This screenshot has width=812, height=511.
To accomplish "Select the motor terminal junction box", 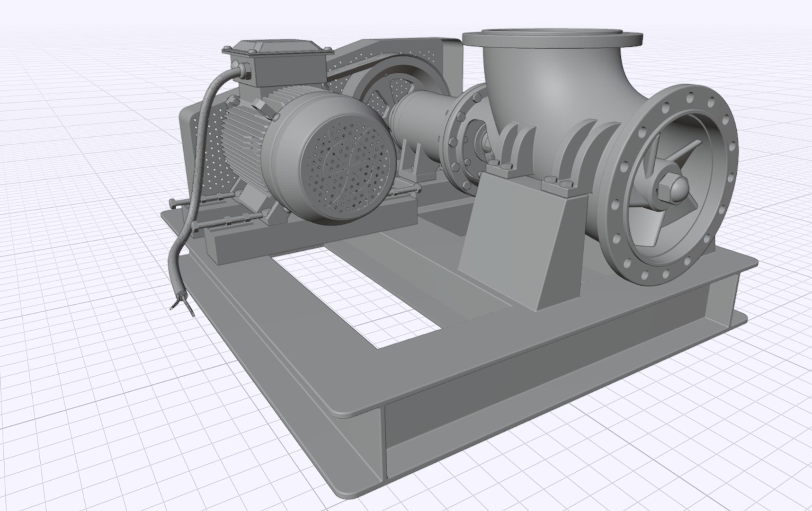I will [278, 63].
